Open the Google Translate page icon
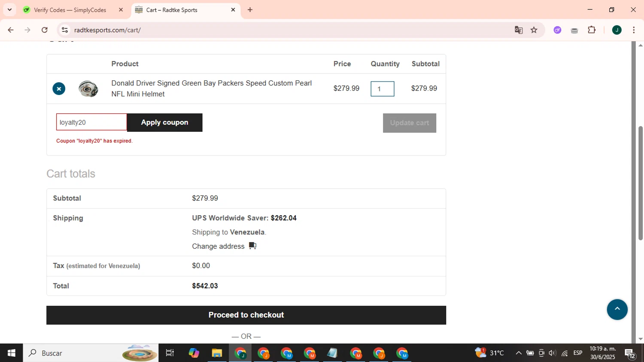 pyautogui.click(x=519, y=30)
